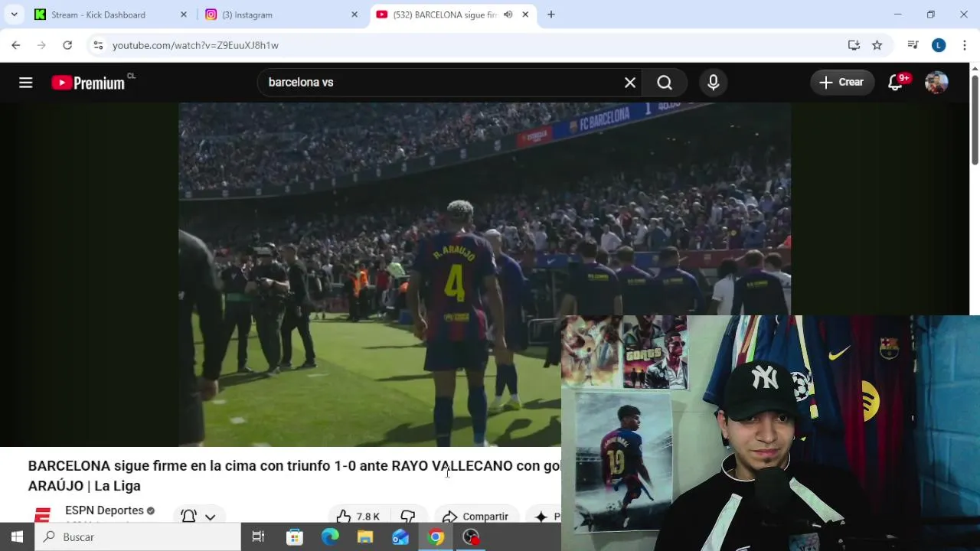
Task: Start voice search with microphone icon
Action: (x=714, y=83)
